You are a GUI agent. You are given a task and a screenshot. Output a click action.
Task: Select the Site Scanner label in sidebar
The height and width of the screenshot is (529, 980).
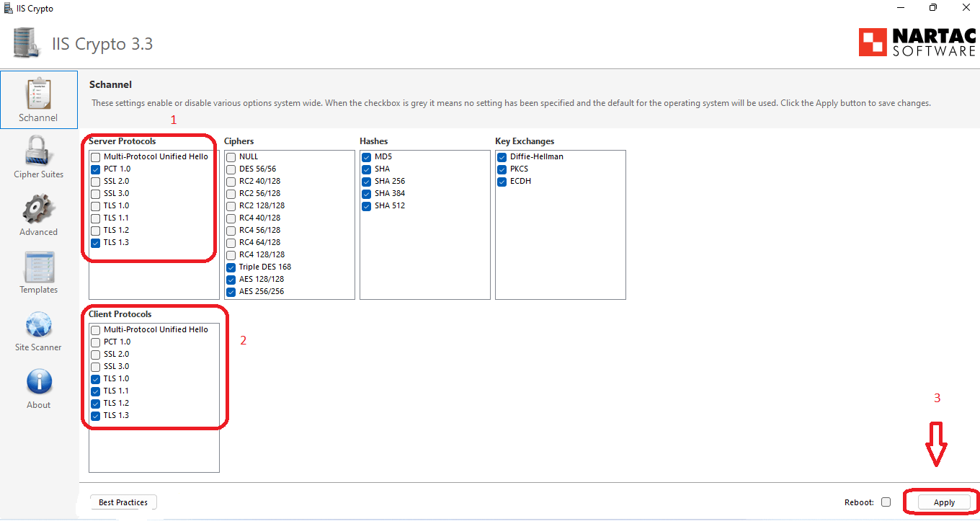tap(39, 347)
